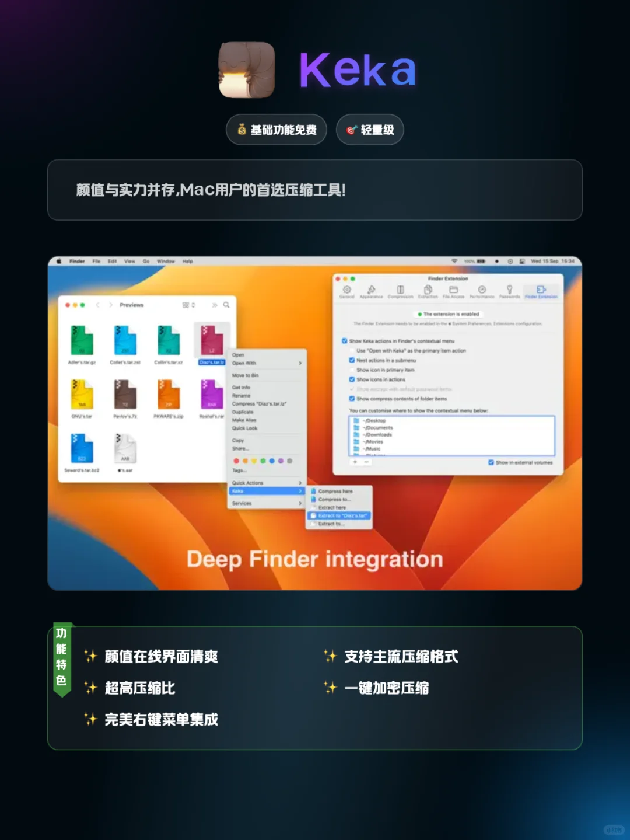Open the Help menu in menu bar

pyautogui.click(x=187, y=261)
